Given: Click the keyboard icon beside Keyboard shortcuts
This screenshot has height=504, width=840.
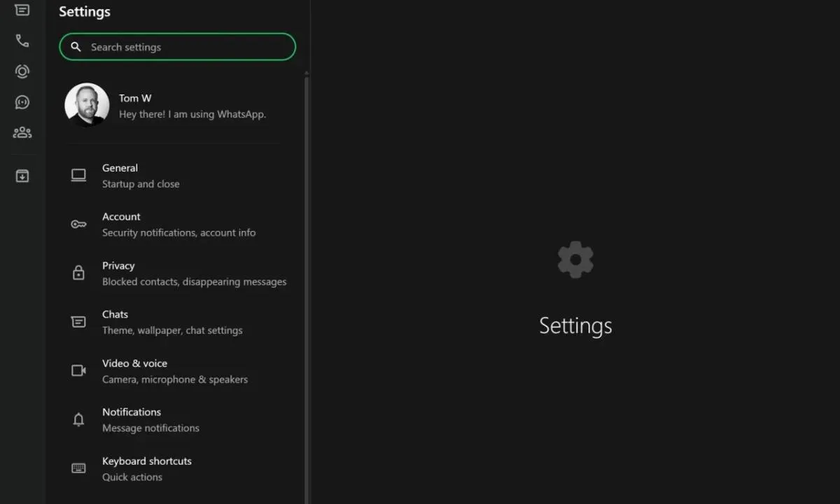Looking at the screenshot, I should click(x=78, y=468).
